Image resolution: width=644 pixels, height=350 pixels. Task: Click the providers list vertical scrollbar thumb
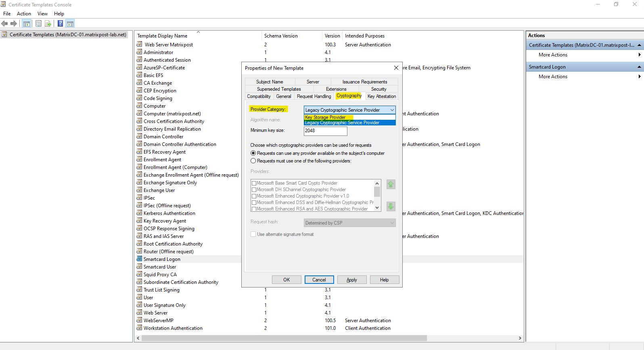(377, 192)
